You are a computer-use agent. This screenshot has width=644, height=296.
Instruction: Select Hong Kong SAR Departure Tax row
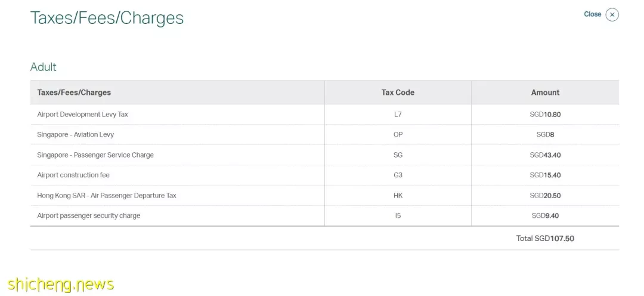(324, 195)
